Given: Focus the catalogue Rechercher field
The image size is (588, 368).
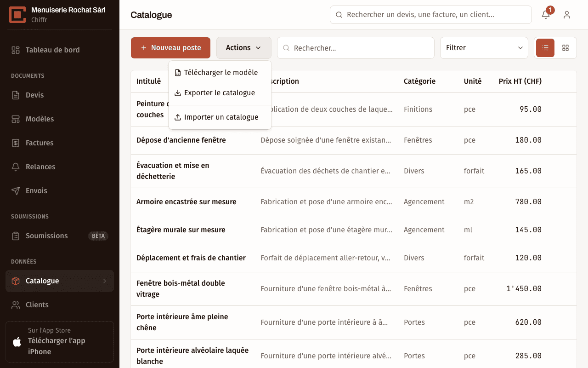Looking at the screenshot, I should click(x=356, y=48).
